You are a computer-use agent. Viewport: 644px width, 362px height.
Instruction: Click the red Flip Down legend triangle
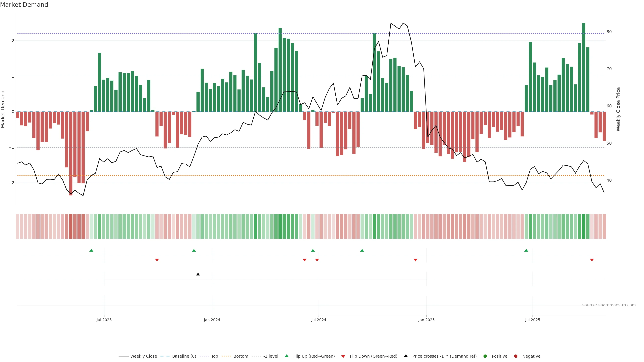click(x=343, y=356)
